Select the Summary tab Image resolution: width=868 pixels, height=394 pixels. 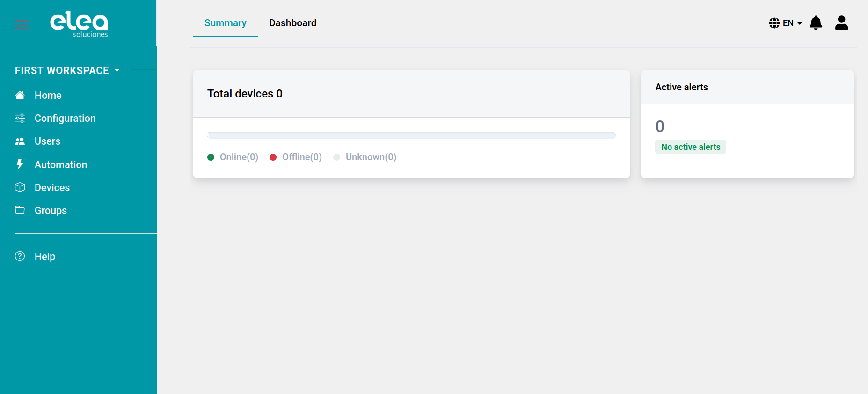click(225, 23)
